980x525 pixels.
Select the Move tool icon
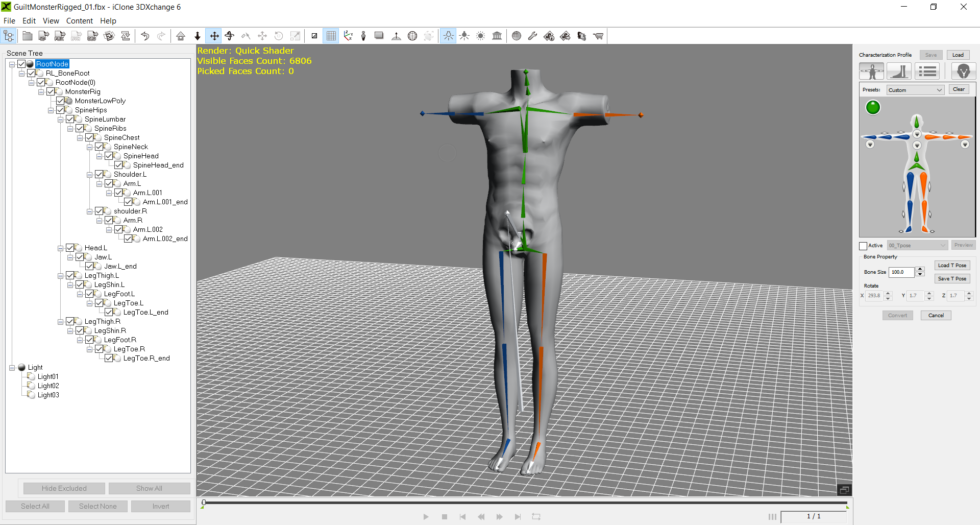(x=214, y=36)
